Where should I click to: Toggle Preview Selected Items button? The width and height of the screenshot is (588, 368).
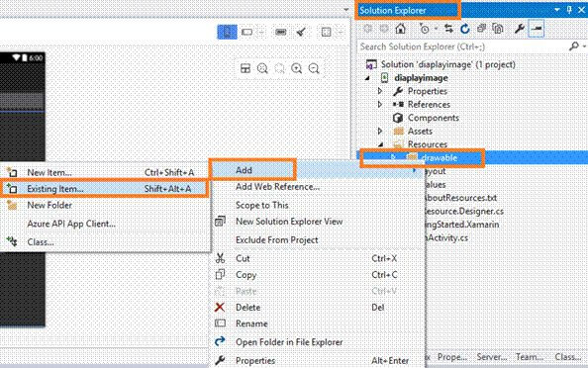click(537, 29)
